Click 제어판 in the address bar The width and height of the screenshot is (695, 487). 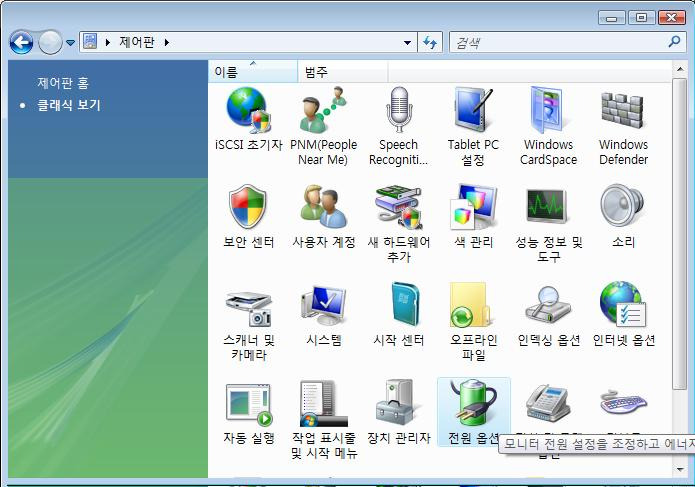[137, 43]
